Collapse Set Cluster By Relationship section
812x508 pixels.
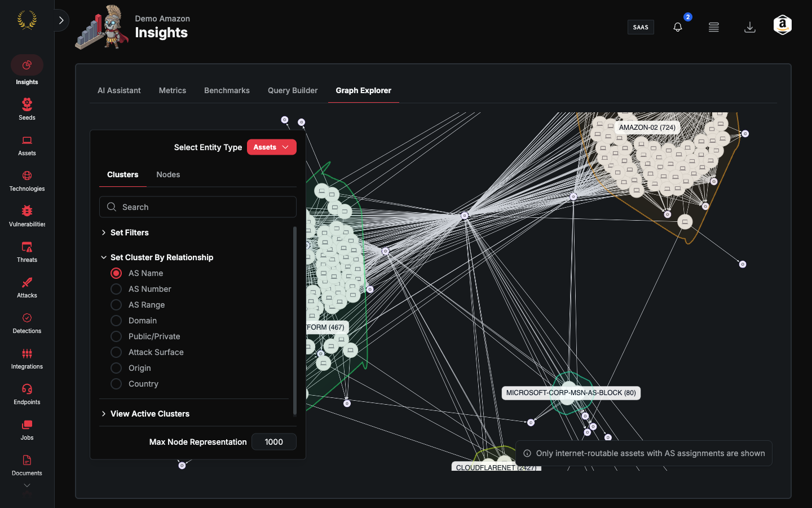(157, 257)
